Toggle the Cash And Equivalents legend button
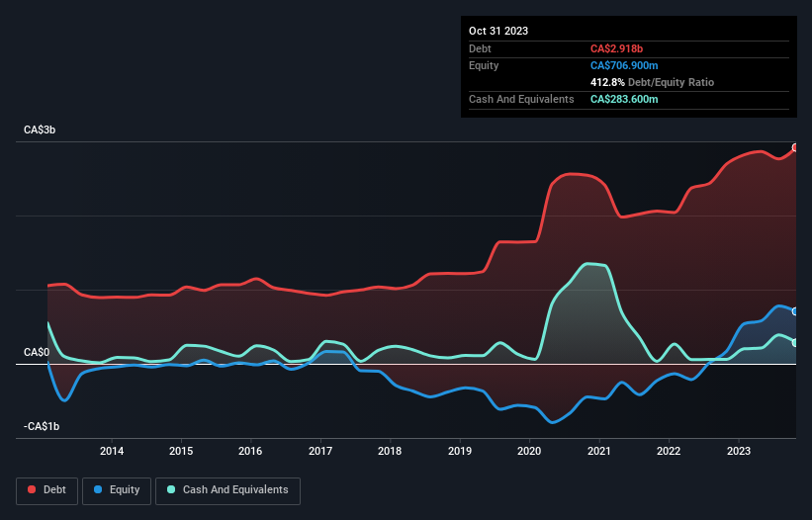Viewport: 812px width, 520px height. click(227, 490)
